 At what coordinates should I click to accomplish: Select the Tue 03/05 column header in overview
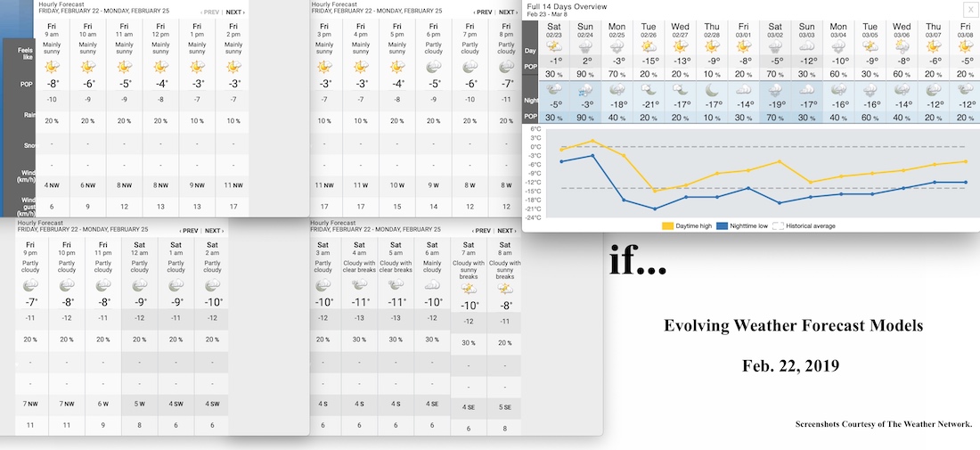pyautogui.click(x=870, y=30)
